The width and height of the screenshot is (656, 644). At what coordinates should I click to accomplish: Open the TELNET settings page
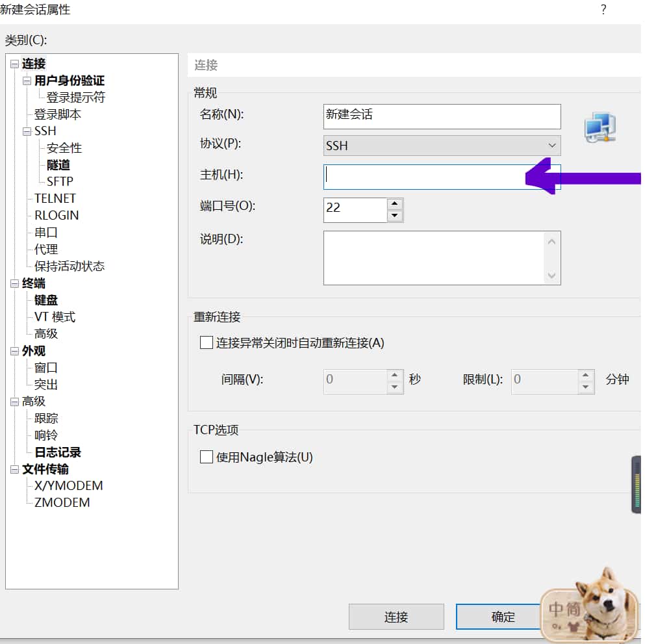pyautogui.click(x=55, y=198)
